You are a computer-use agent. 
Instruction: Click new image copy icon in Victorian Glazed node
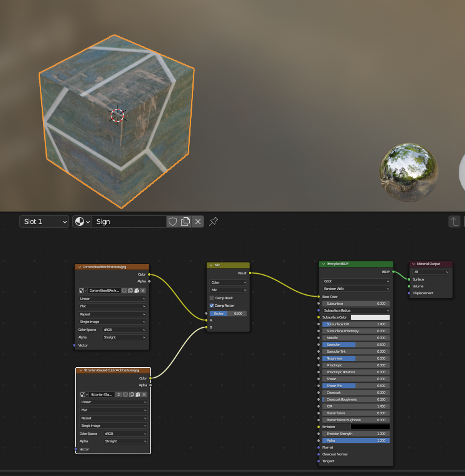131,394
